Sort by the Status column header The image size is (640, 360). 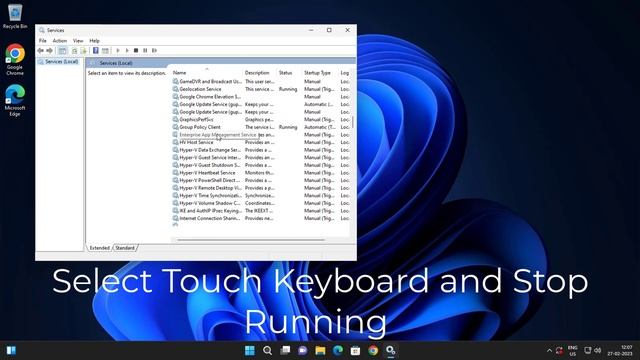289,73
